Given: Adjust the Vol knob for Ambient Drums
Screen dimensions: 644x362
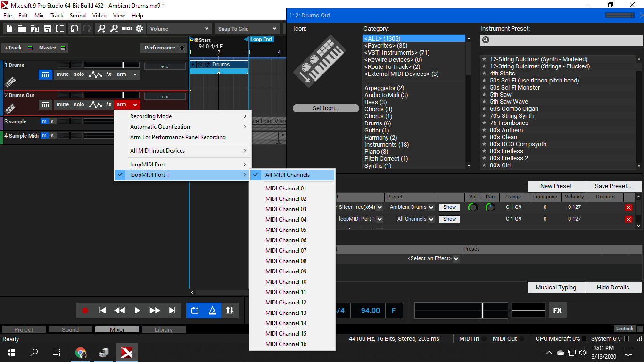Looking at the screenshot, I should pyautogui.click(x=472, y=207).
